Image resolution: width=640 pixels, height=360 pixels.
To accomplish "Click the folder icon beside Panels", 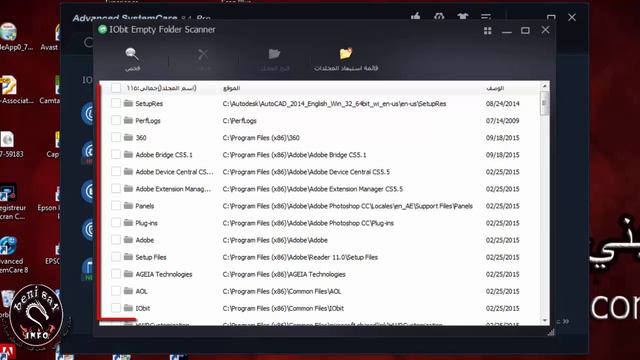I will pyautogui.click(x=129, y=206).
